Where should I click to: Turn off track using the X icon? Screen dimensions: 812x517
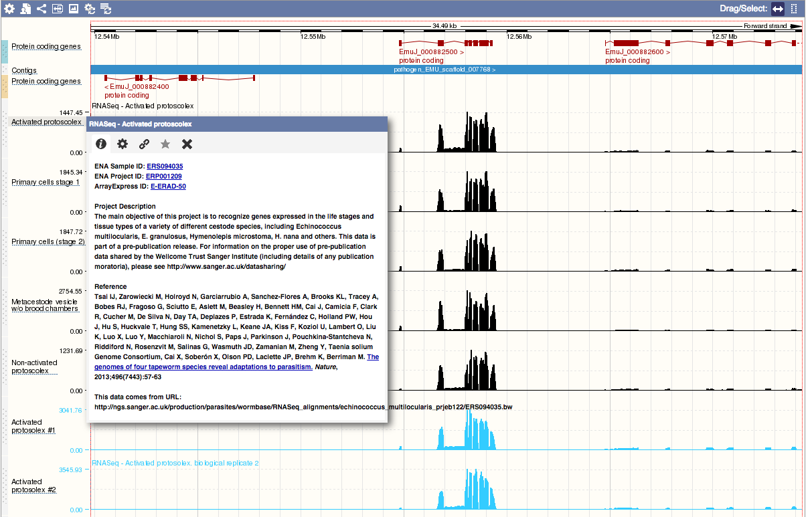pyautogui.click(x=187, y=144)
